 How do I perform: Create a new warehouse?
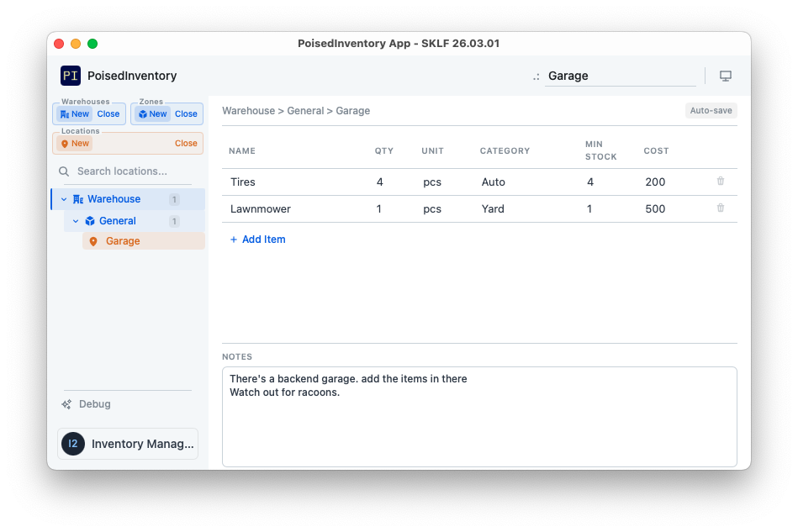(x=74, y=114)
